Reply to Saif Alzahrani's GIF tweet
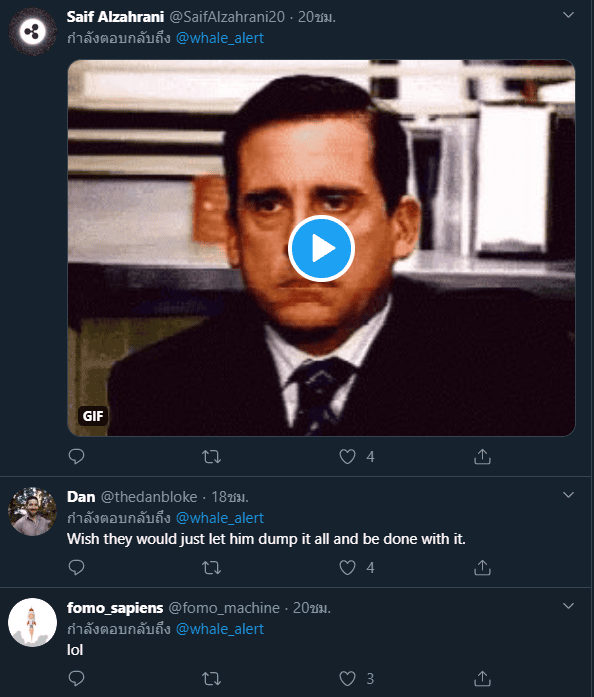The width and height of the screenshot is (594, 697). click(76, 457)
